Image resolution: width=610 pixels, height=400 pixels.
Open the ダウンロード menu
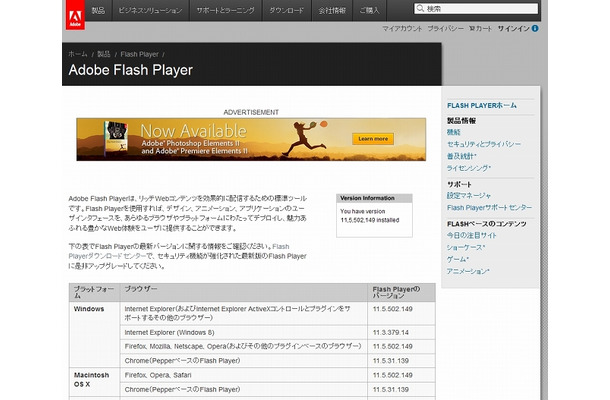287,11
